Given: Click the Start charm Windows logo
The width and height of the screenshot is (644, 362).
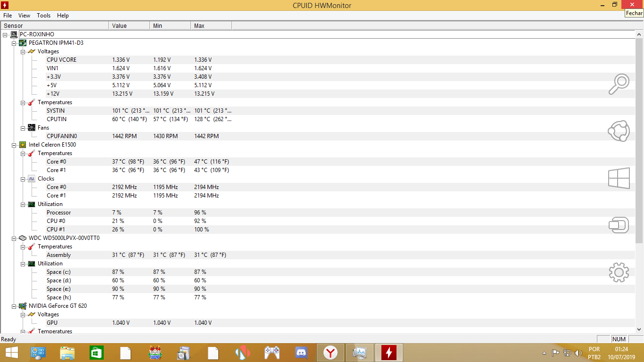Looking at the screenshot, I should [619, 179].
